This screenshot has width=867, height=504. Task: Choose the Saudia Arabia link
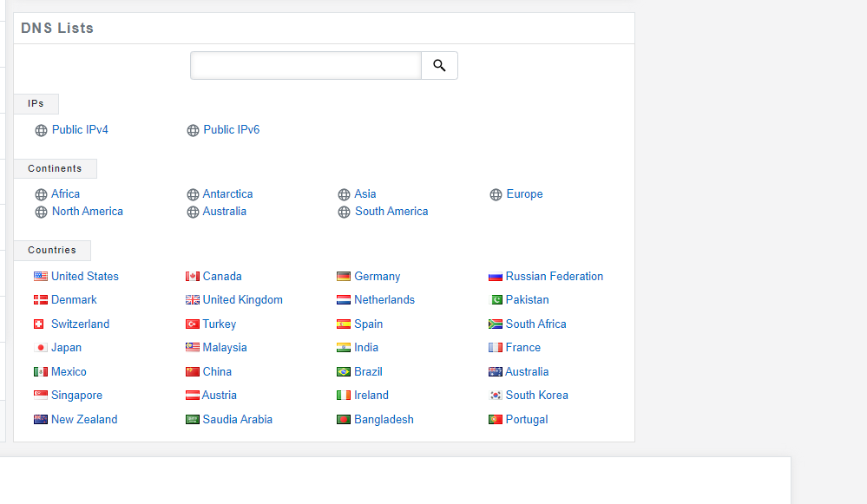coord(238,420)
